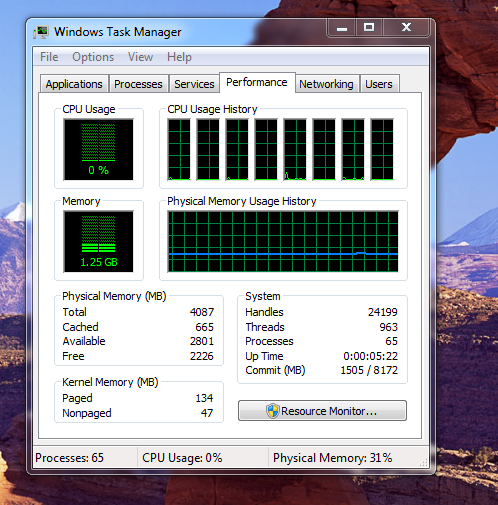
Task: Launch Resource Monitor
Action: tap(322, 411)
